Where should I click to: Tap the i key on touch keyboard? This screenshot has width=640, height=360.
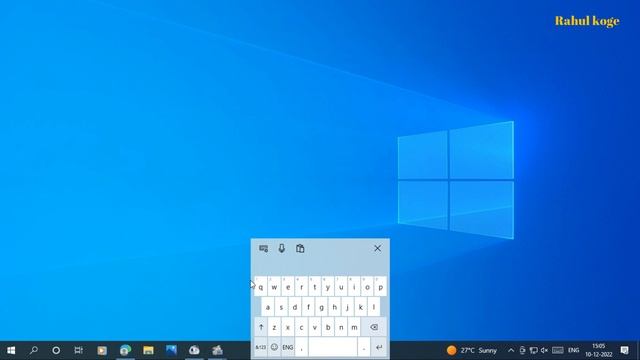[354, 287]
